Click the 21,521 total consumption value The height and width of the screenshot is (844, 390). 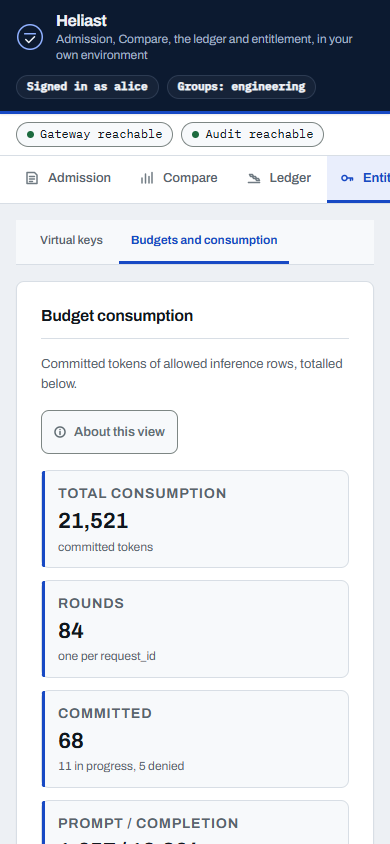pyautogui.click(x=93, y=521)
